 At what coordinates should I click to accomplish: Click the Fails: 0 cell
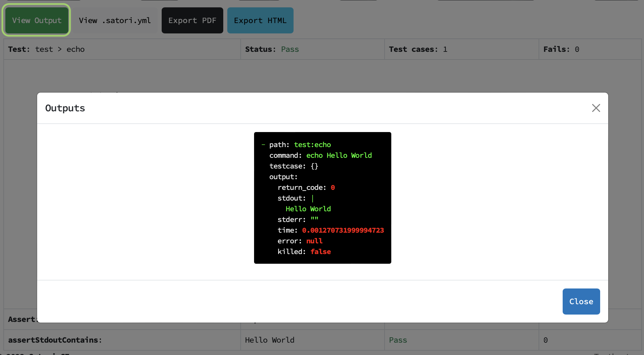pos(590,49)
